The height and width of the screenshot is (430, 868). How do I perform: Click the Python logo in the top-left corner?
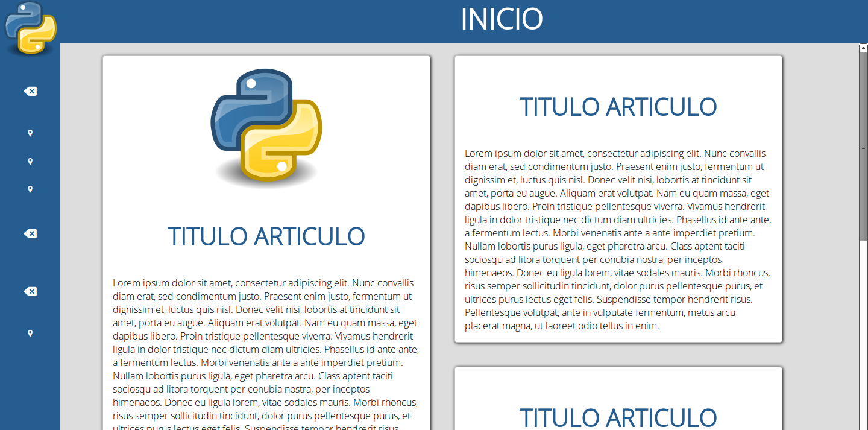30,28
